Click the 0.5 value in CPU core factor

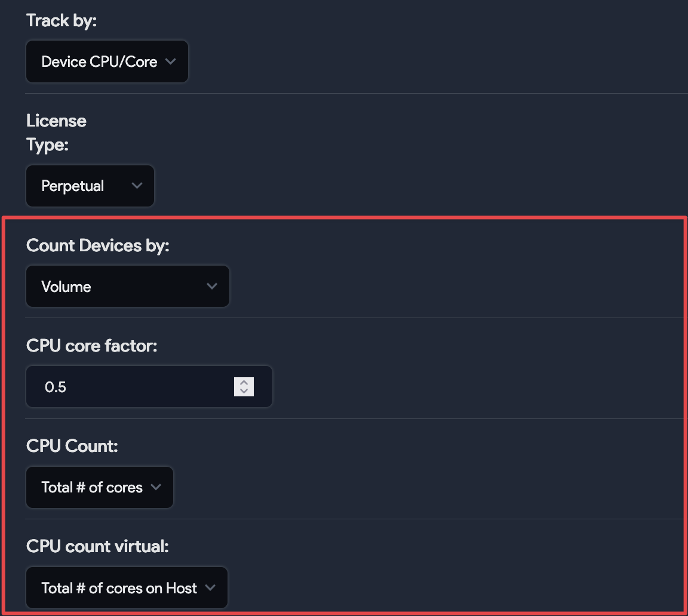(56, 387)
